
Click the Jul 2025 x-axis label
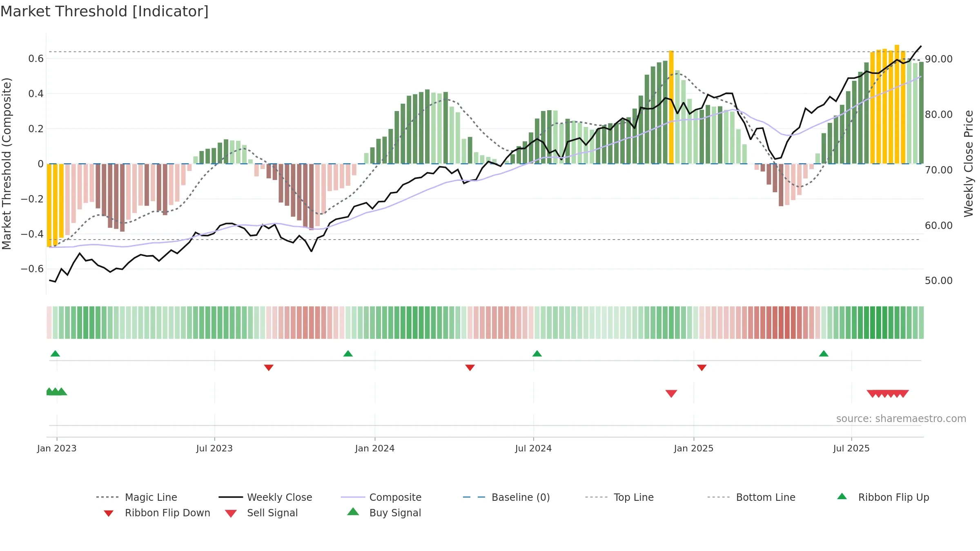pos(851,448)
